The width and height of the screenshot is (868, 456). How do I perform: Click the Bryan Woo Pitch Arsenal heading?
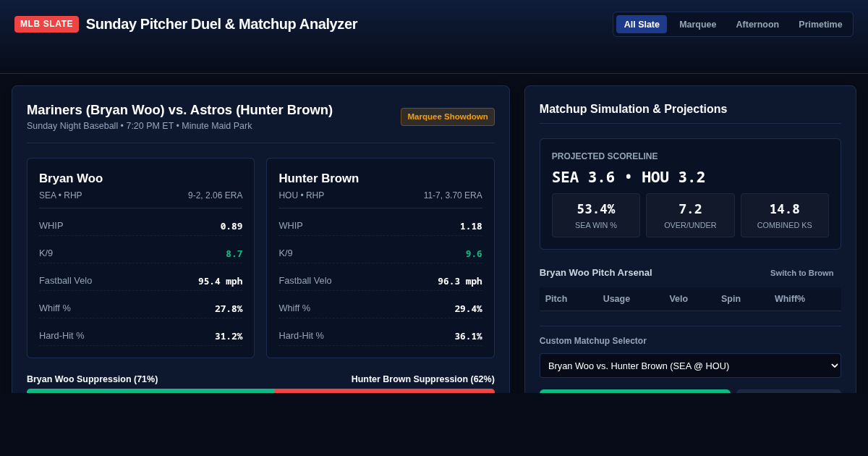pyautogui.click(x=596, y=273)
